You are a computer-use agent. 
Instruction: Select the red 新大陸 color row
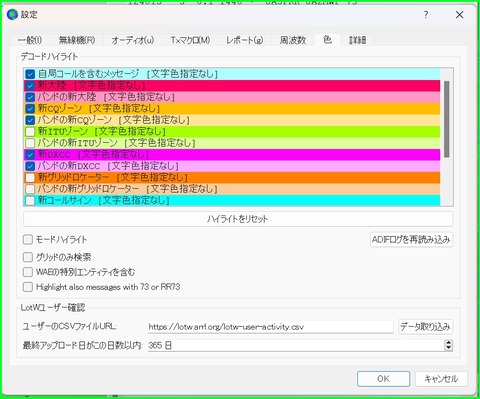coord(232,86)
